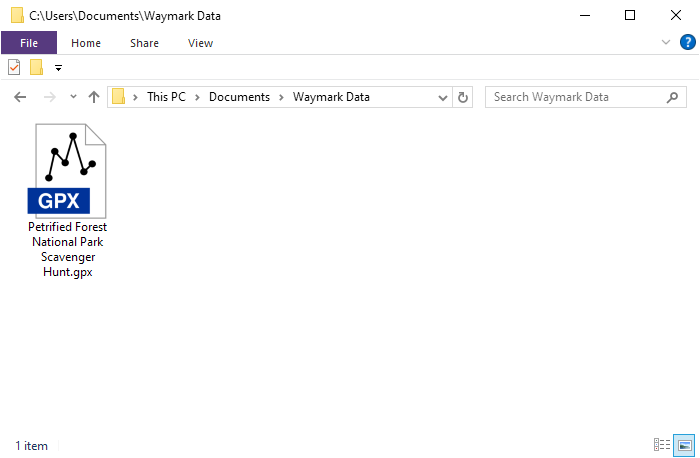Expand address bar history dropdown
The image size is (700, 458).
coord(442,97)
